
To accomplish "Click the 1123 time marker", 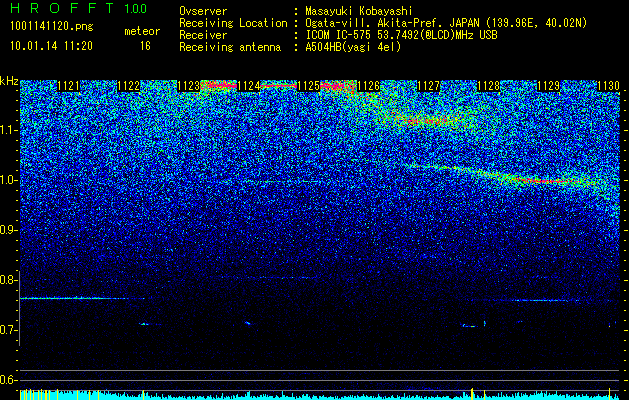I will 189,86.
